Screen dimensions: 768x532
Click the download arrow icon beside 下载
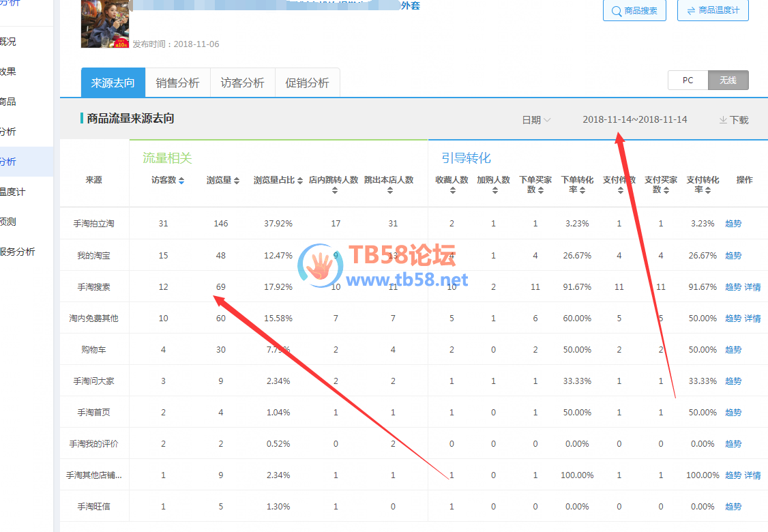click(x=723, y=120)
